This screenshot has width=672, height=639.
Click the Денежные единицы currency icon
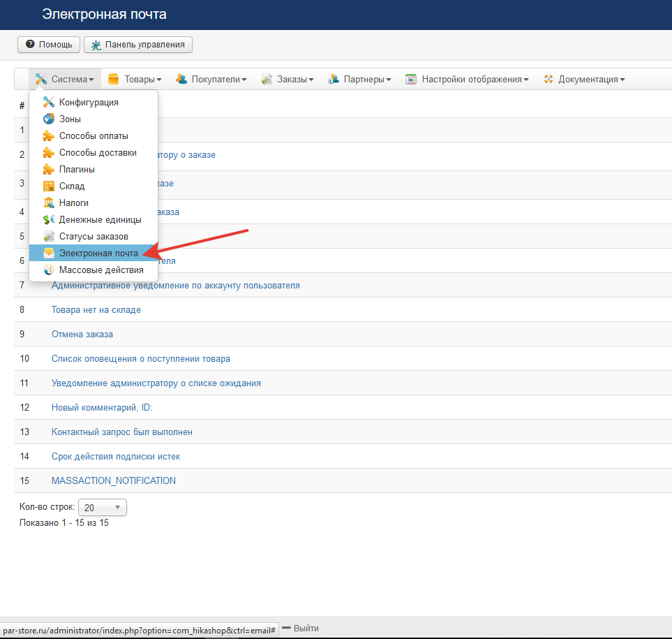pyautogui.click(x=48, y=219)
